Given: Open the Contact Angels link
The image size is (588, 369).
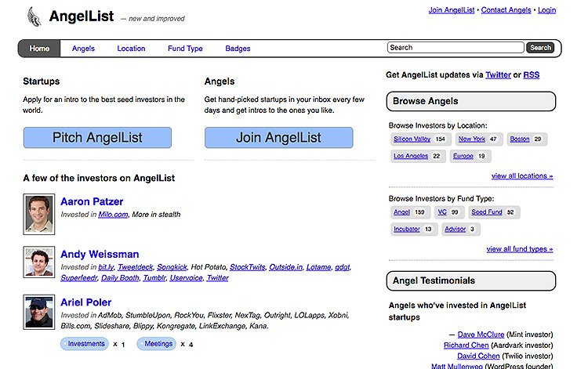Looking at the screenshot, I should [506, 10].
